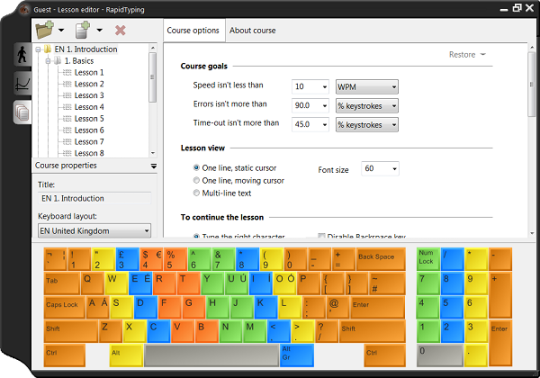Click the gray space bar key
Viewport: 540px width, 378px height.
point(211,355)
